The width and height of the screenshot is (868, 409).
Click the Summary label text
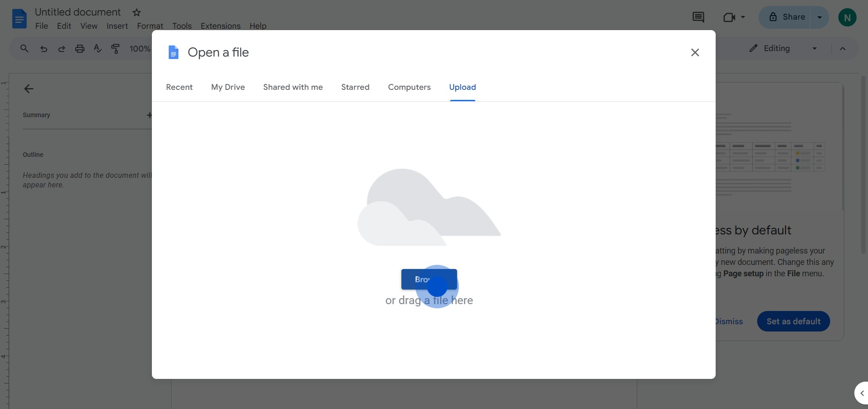(x=36, y=115)
